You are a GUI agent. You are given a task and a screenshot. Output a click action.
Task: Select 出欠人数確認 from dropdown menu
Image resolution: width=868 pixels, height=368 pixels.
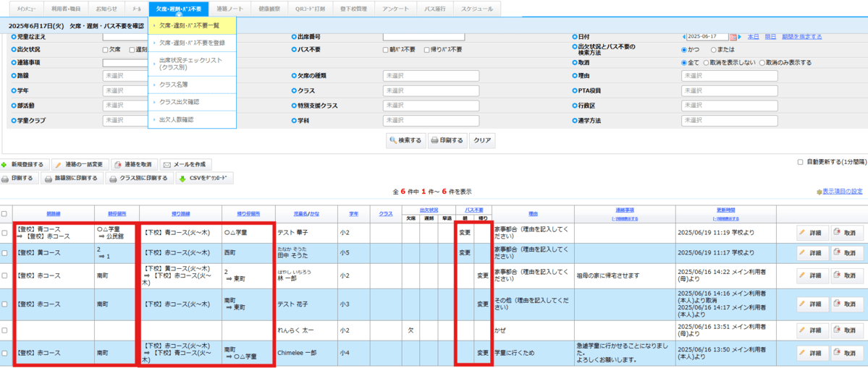click(192, 119)
